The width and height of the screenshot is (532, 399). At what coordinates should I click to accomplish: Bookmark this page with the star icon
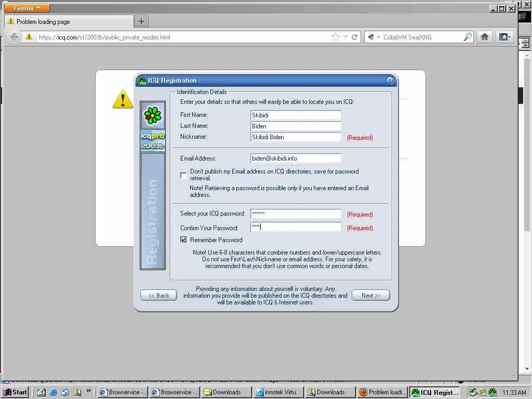335,37
